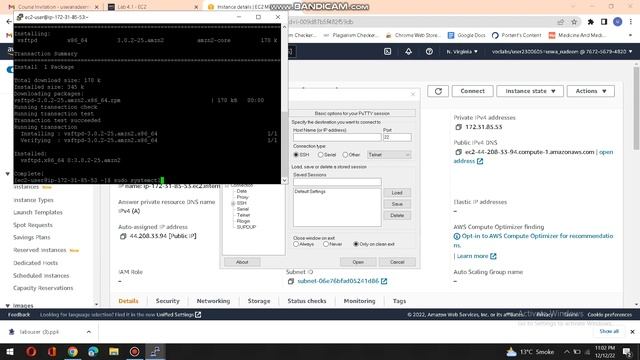
Task: Switch to PuTTY in the taskbar
Action: 155,351
